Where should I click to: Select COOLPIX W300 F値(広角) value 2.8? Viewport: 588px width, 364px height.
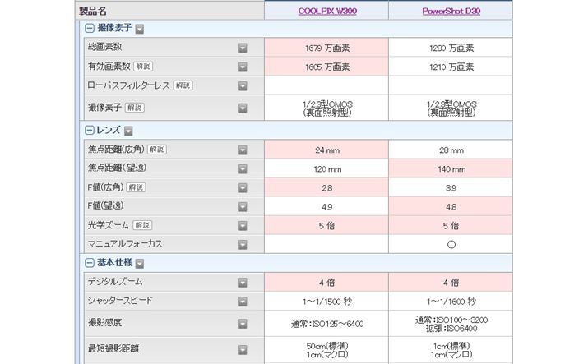(326, 188)
